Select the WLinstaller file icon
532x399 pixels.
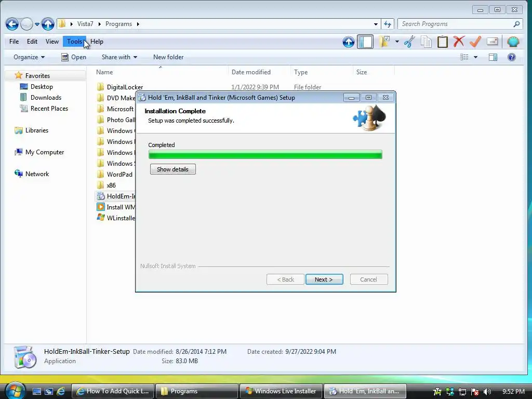tap(101, 218)
